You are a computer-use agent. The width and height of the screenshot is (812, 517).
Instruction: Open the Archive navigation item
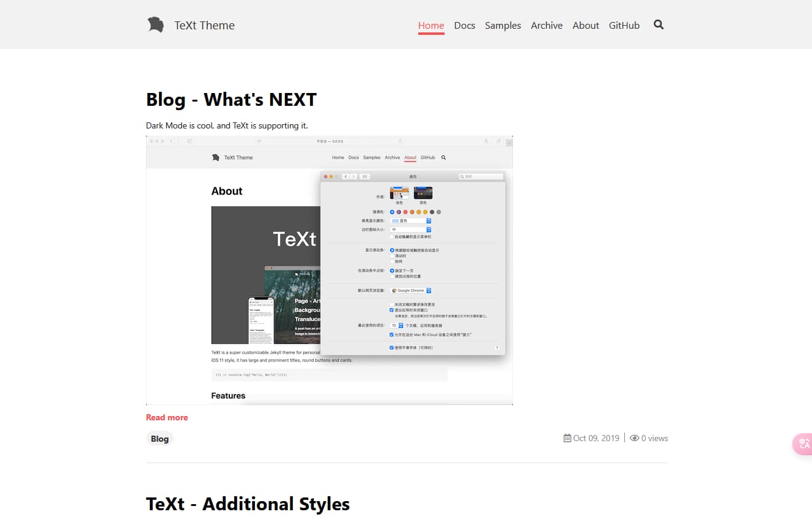click(x=546, y=26)
